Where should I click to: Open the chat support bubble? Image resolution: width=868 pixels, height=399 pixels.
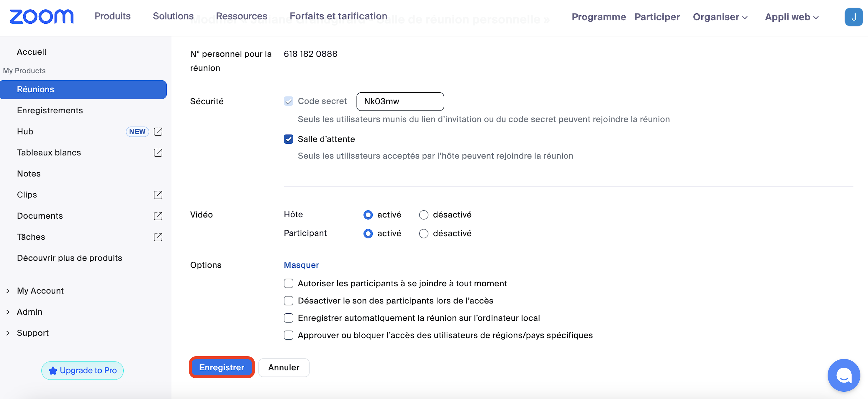coord(844,375)
